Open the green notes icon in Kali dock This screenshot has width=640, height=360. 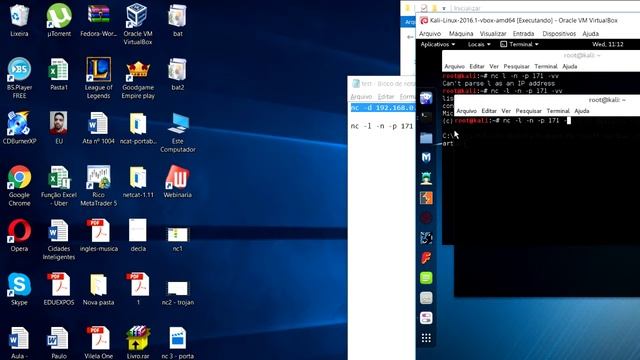point(426,278)
